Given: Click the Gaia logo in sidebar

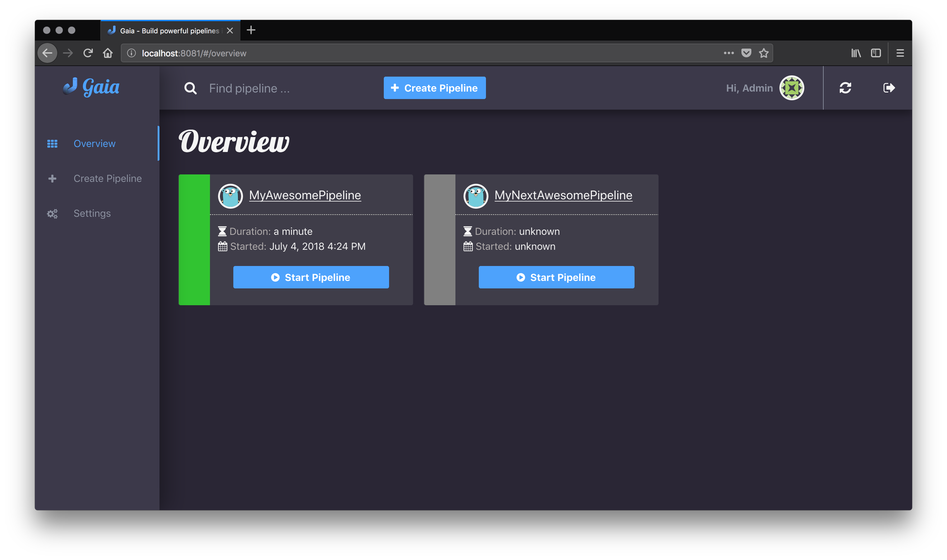Looking at the screenshot, I should point(91,87).
